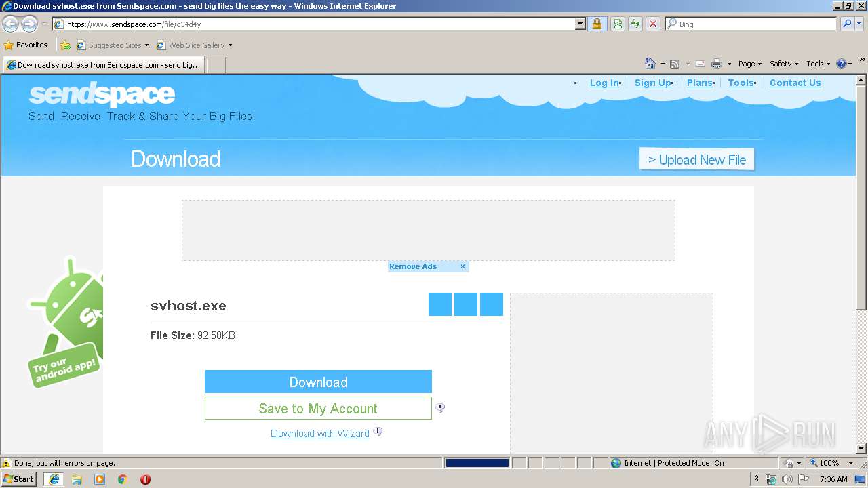Click the blue Download button
The height and width of the screenshot is (488, 868).
(x=318, y=382)
